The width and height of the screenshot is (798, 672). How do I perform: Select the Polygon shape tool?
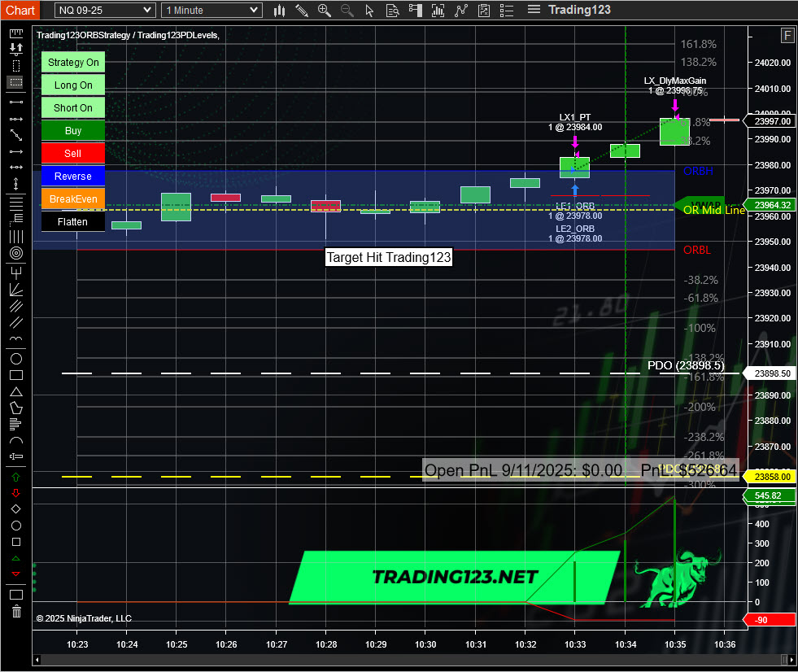pyautogui.click(x=15, y=408)
